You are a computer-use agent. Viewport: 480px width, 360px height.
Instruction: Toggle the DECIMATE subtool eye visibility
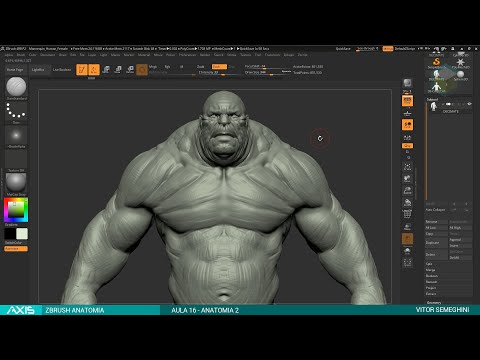coord(469,104)
